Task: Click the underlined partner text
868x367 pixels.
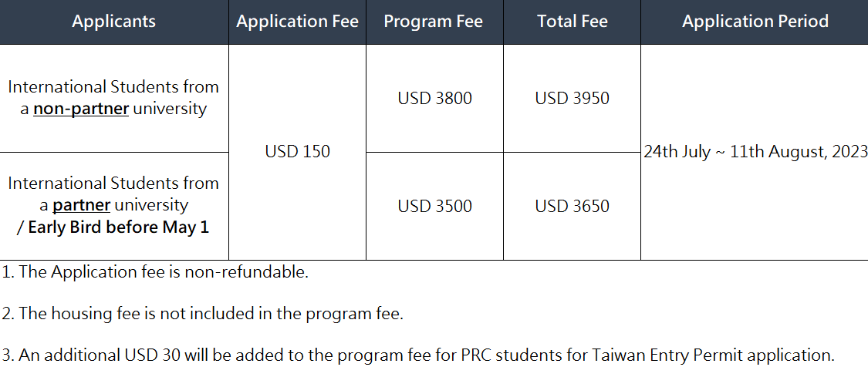Action: tap(81, 205)
